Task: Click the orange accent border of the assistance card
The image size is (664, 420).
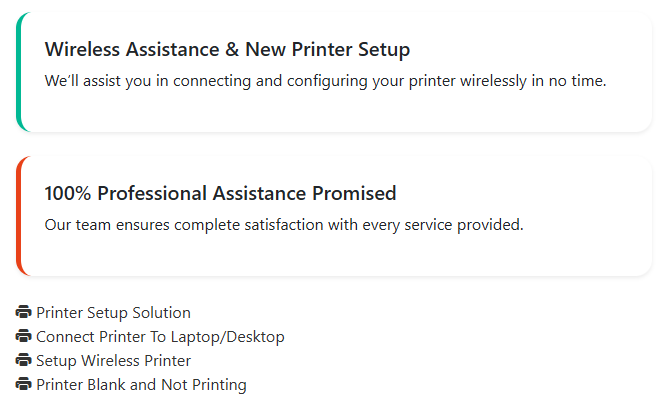Action: pos(18,216)
